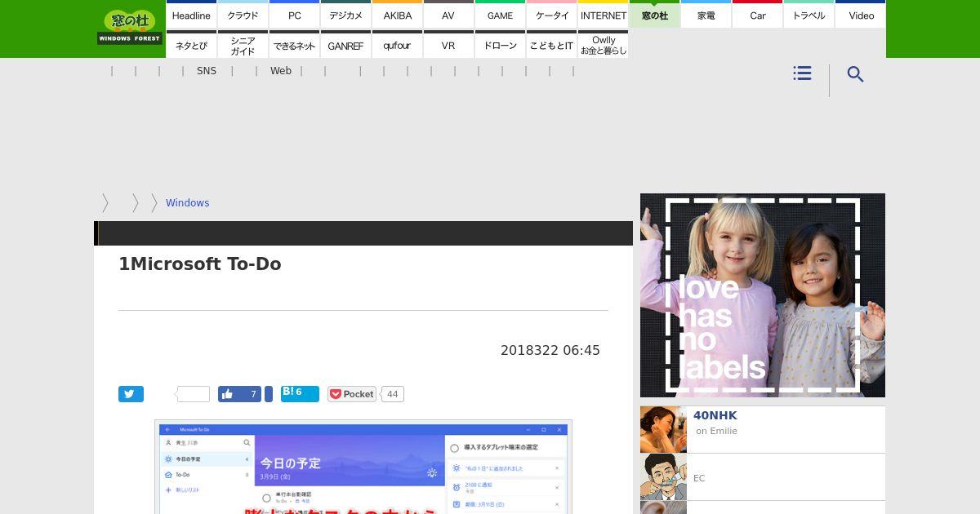Click the Facebook like thumbs-up button
Screen dimensions: 980x514
coord(239,394)
